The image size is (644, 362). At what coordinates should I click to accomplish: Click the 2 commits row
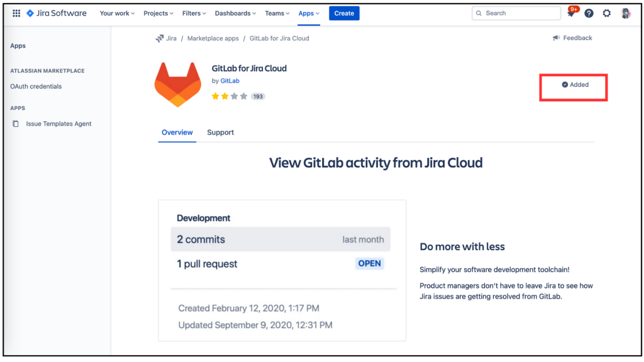(x=280, y=239)
